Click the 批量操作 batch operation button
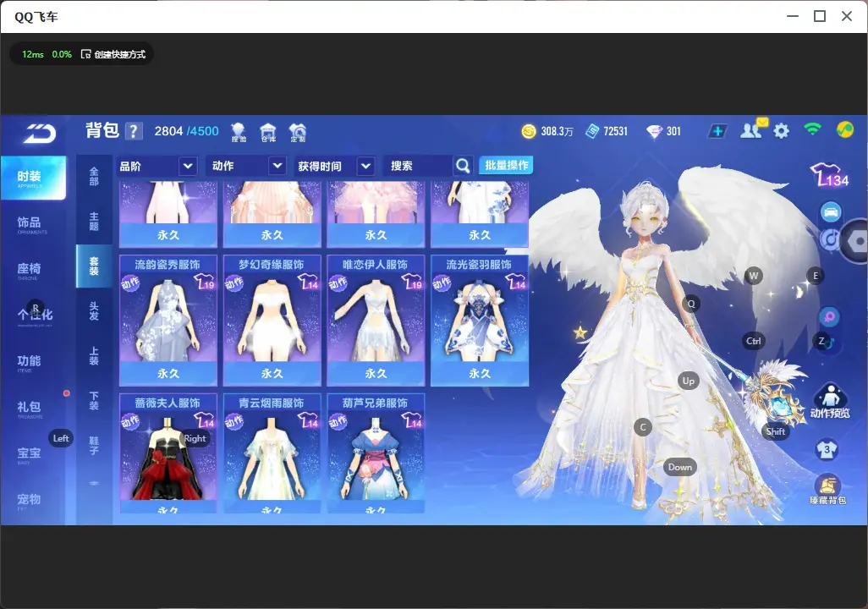Viewport: 868px width, 609px height. 506,165
